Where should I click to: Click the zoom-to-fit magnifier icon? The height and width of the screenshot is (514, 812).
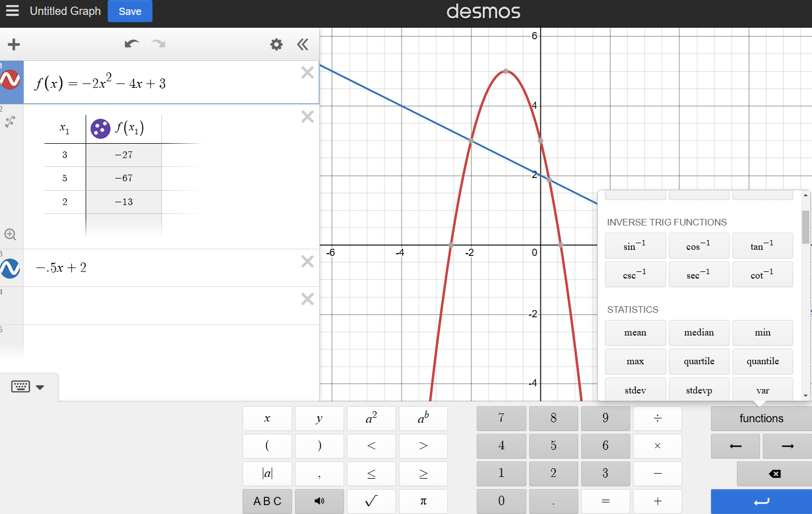coord(10,234)
